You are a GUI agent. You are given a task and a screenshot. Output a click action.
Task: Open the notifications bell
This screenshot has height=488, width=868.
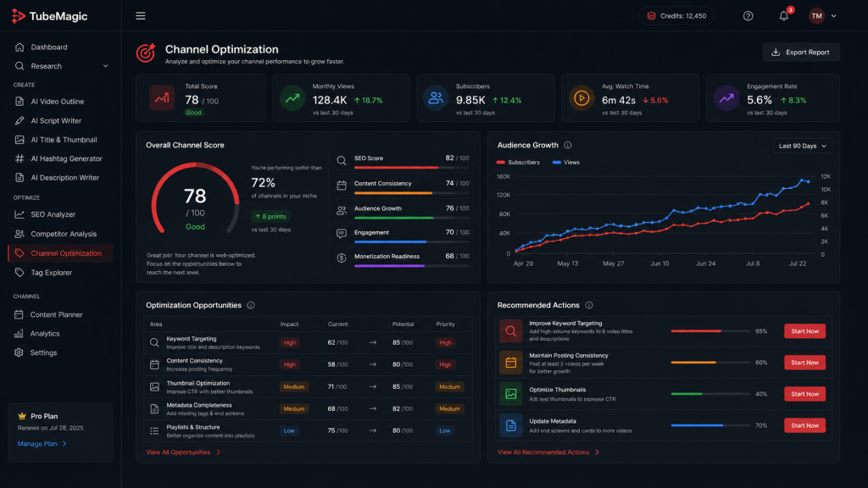784,16
